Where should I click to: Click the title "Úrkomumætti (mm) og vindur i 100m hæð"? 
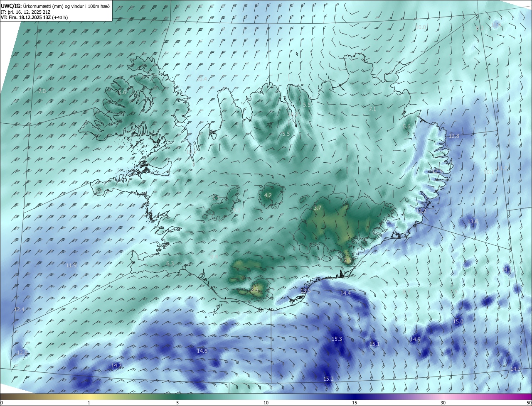66,6
